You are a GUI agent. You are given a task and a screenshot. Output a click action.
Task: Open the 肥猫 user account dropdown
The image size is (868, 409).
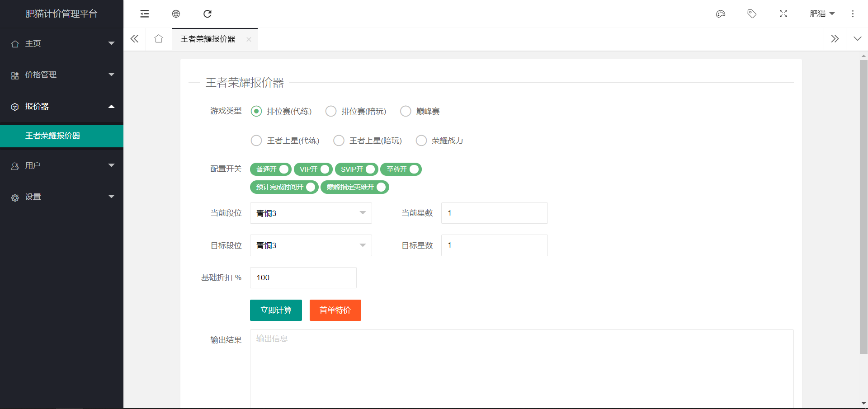click(x=822, y=14)
